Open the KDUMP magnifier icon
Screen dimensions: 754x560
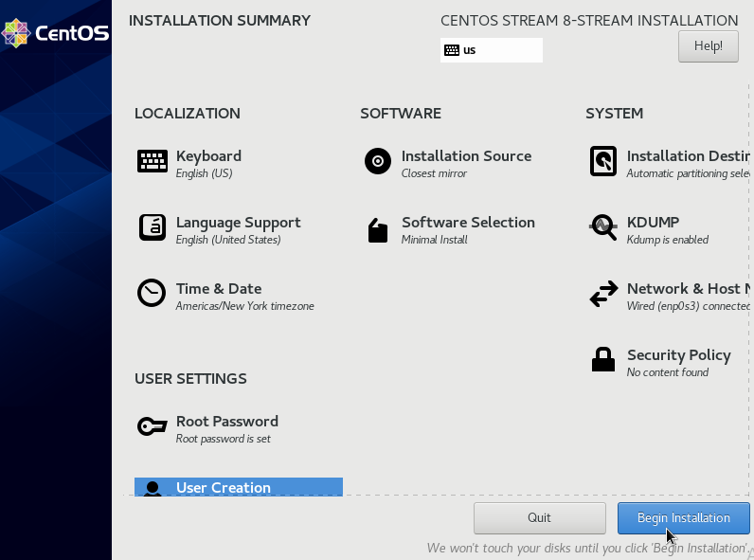tap(603, 227)
